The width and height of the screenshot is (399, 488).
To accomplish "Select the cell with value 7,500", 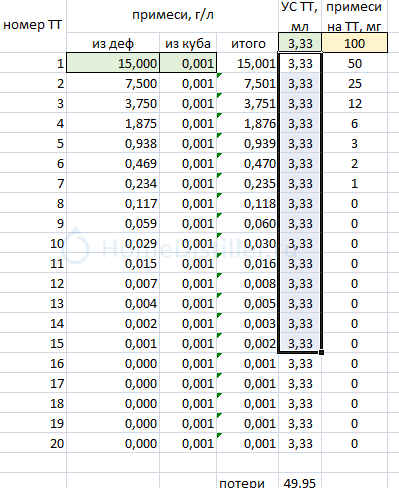I will 113,83.
